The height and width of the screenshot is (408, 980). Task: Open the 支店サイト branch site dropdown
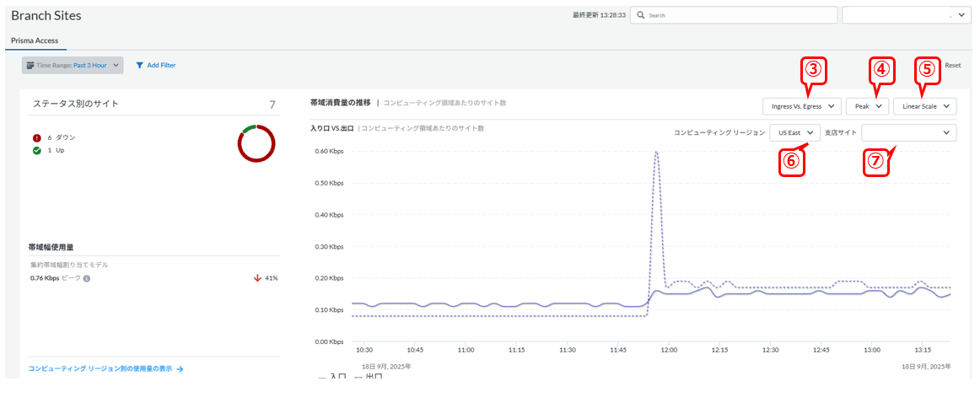909,132
